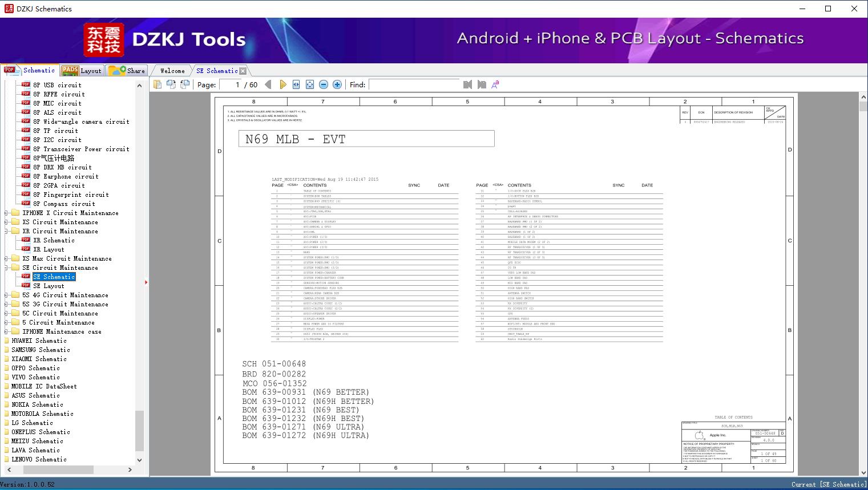Viewport: 868px width, 490px height.
Task: Expand 5S 3G Circuit Maintenance node
Action: pyautogui.click(x=6, y=304)
